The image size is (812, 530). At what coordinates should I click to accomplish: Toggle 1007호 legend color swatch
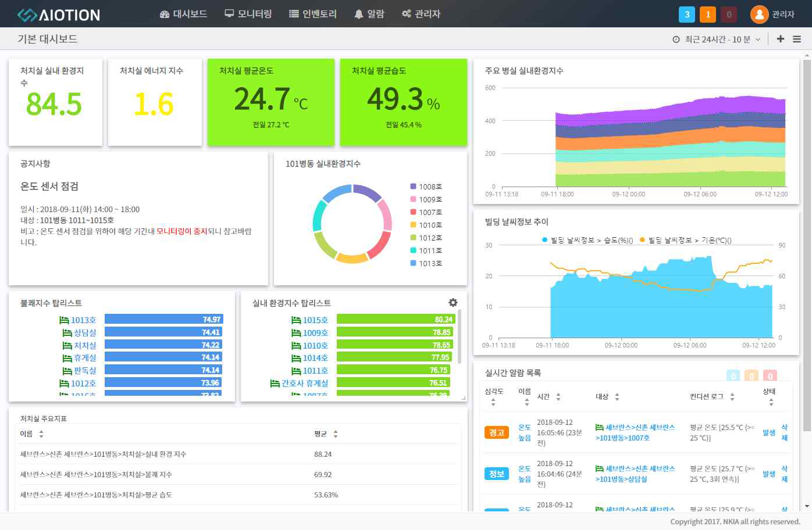click(x=413, y=212)
